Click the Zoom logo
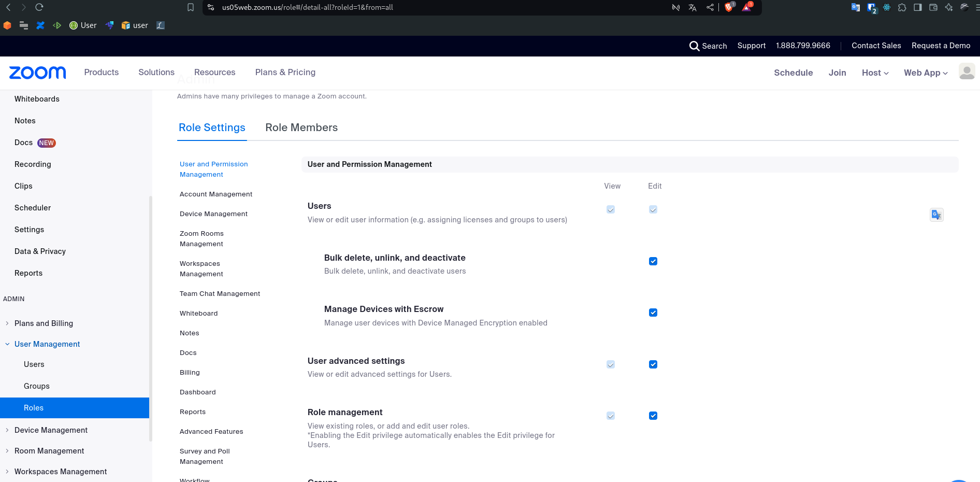This screenshot has width=980, height=482. 37,73
